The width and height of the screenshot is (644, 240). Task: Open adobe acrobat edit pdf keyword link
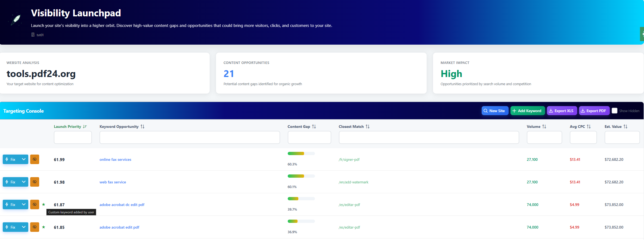pyautogui.click(x=119, y=227)
